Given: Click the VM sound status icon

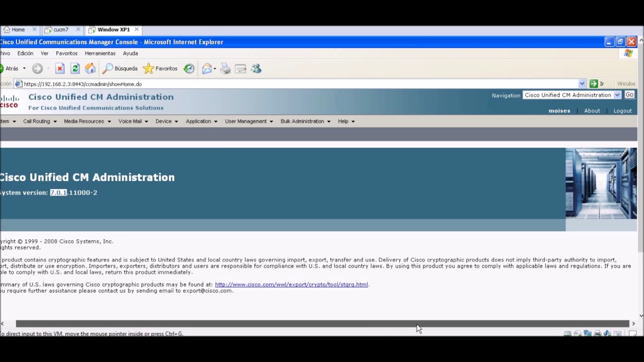Looking at the screenshot, I should pyautogui.click(x=607, y=333).
